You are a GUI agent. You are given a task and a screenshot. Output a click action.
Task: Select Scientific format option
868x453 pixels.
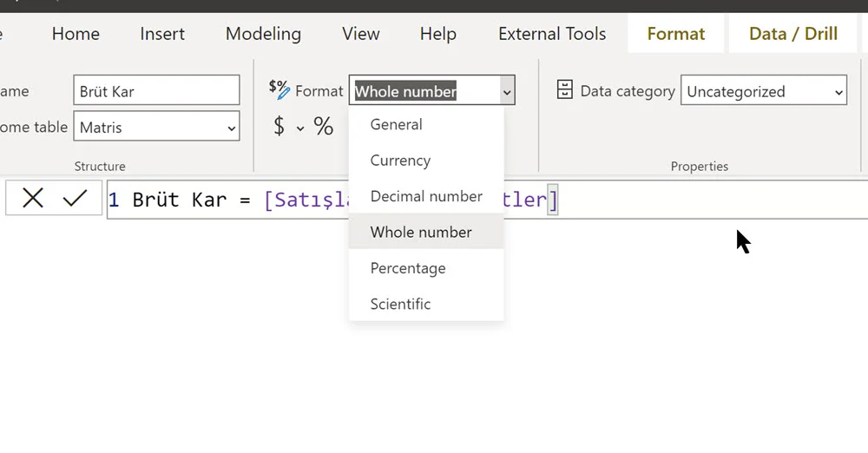(x=426, y=304)
